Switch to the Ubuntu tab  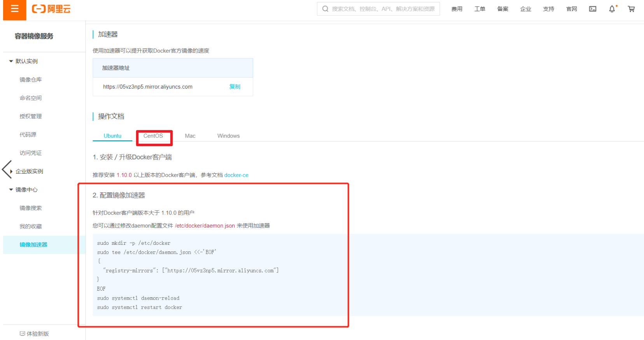tap(112, 136)
